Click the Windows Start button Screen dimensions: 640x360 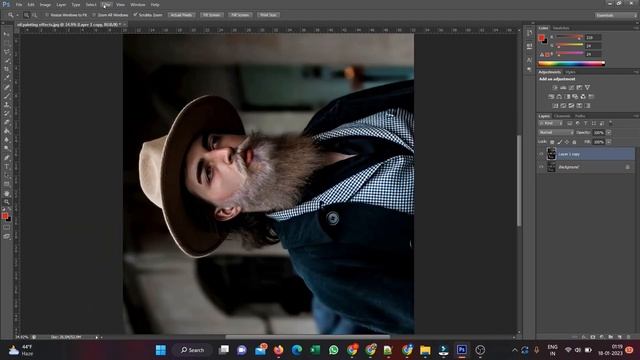[161, 350]
